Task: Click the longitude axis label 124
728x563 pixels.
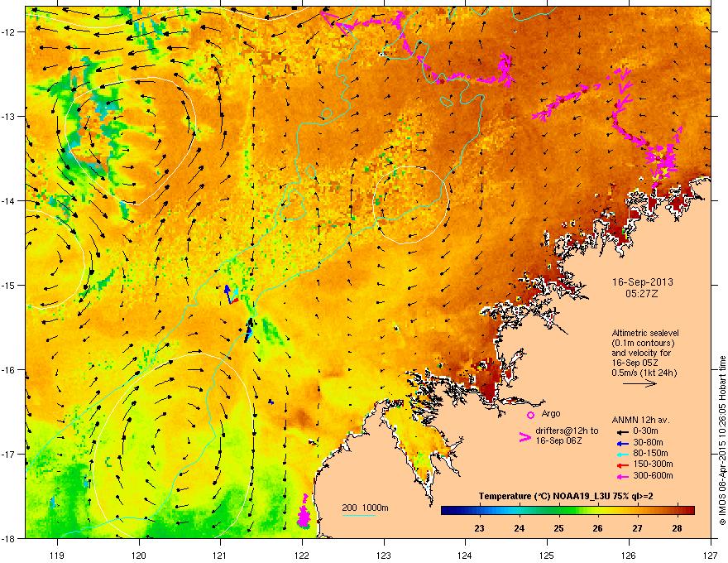Action: [x=465, y=555]
